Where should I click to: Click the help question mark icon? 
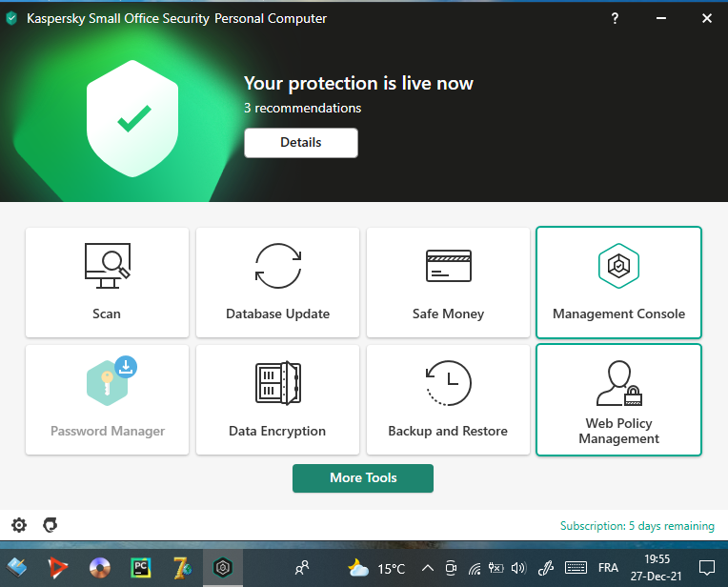point(615,18)
